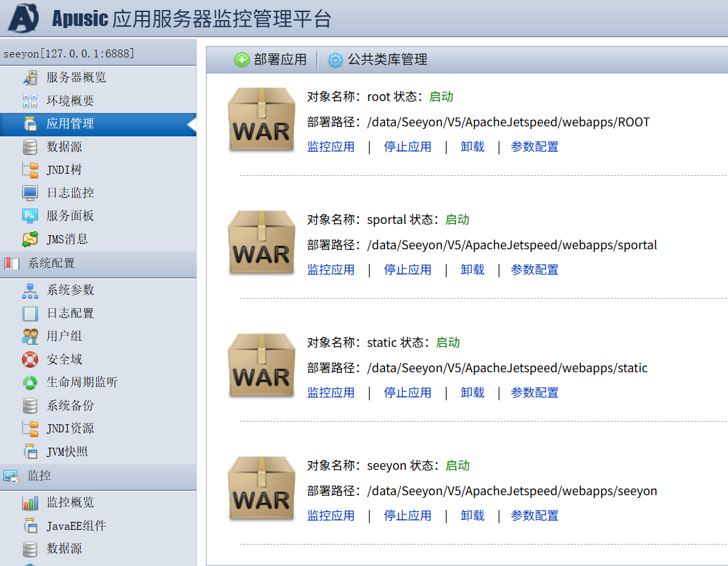Click the 公共类库管理 toolbar button
The width and height of the screenshot is (728, 566).
point(378,59)
